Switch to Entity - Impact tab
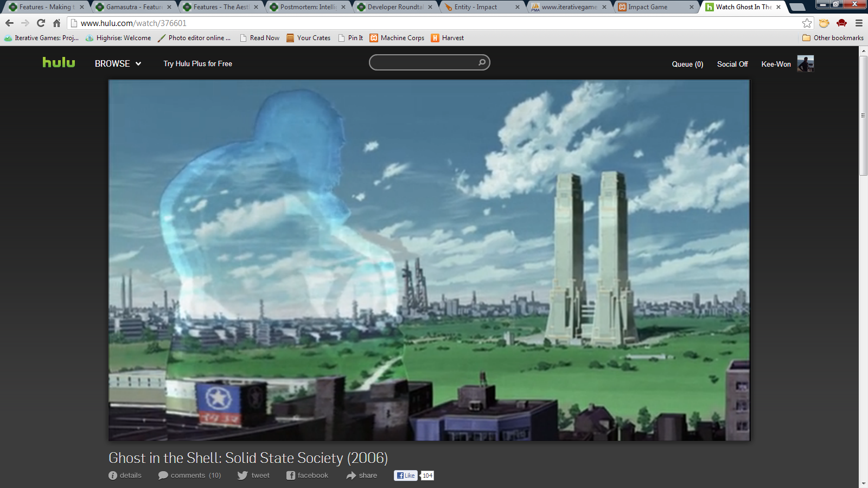 (481, 7)
